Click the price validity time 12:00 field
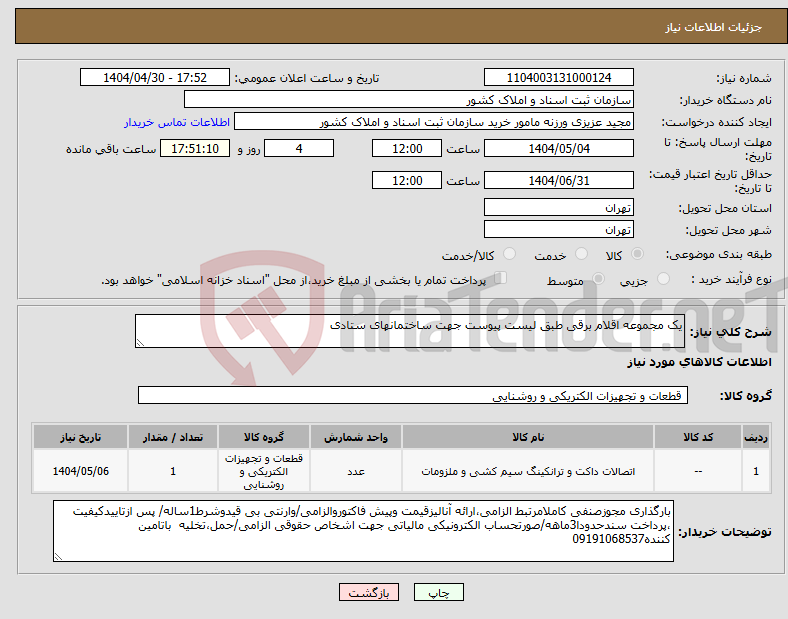This screenshot has width=788, height=619. (x=407, y=180)
